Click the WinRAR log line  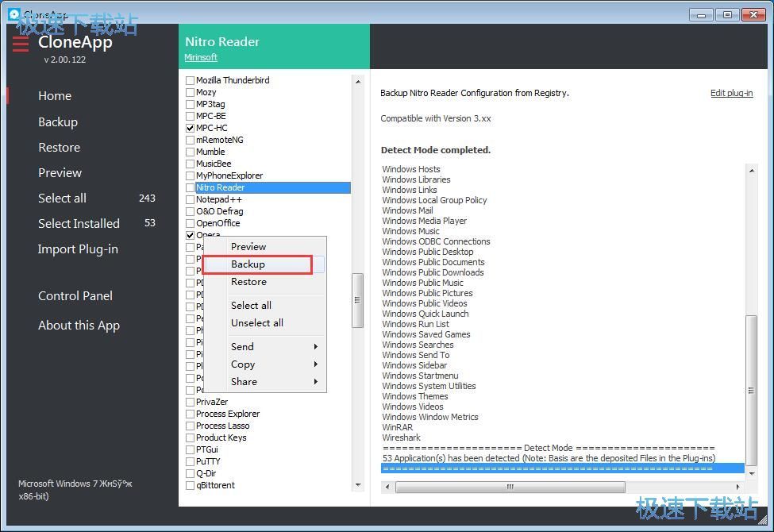(x=398, y=427)
